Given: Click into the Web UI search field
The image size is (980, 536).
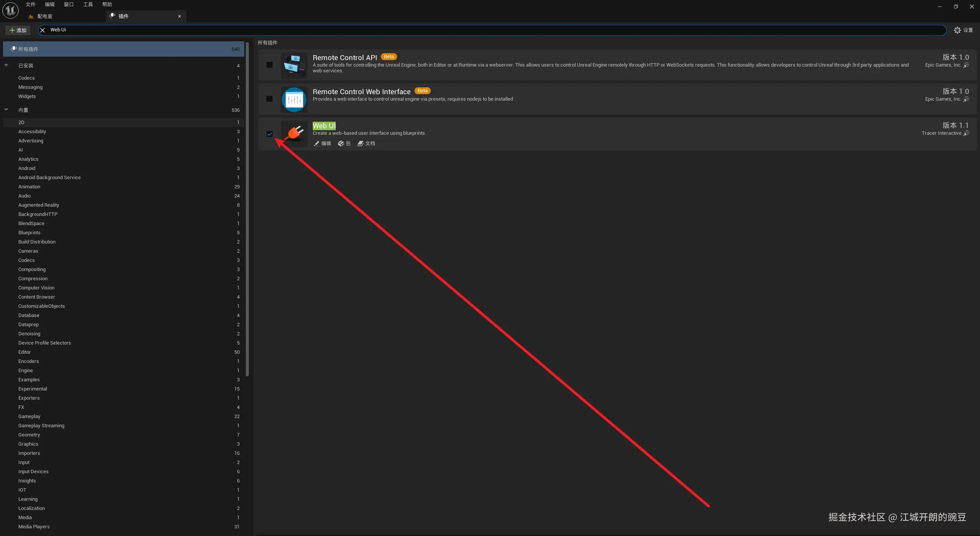Looking at the screenshot, I should tap(459, 30).
